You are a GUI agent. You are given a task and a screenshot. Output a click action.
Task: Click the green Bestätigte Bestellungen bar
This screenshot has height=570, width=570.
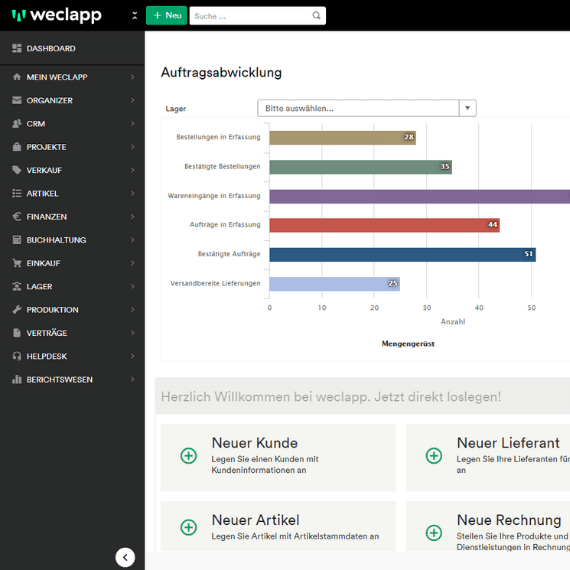tap(361, 167)
